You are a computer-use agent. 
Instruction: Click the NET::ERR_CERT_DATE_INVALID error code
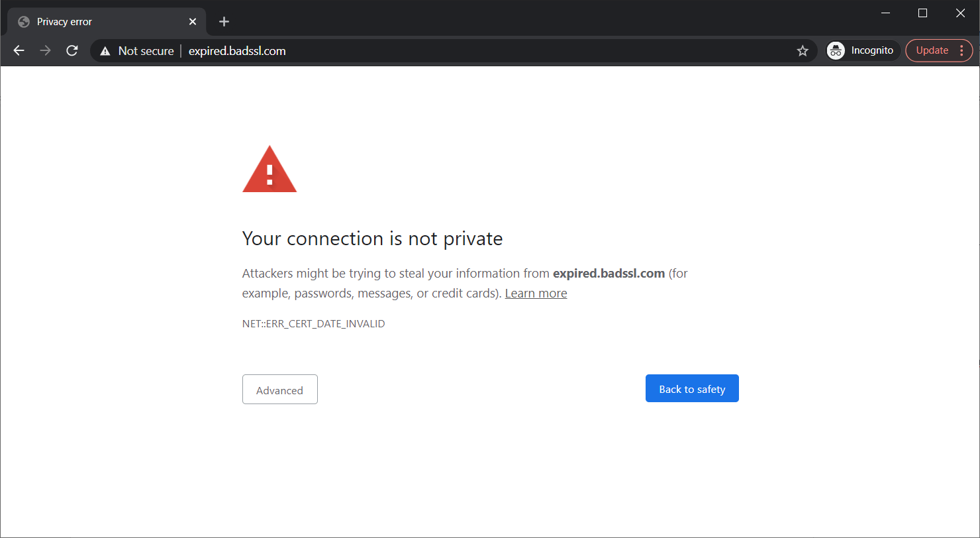[314, 324]
